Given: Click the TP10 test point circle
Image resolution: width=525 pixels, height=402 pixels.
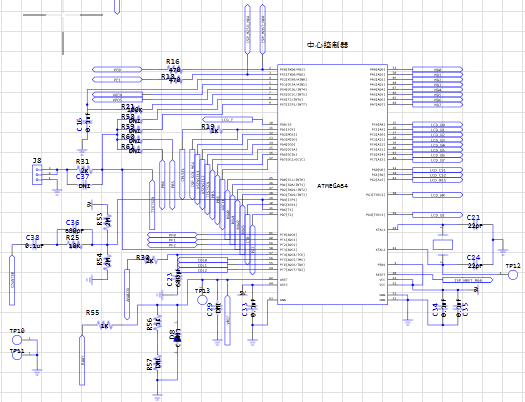Looking at the screenshot, I should click(17, 340).
